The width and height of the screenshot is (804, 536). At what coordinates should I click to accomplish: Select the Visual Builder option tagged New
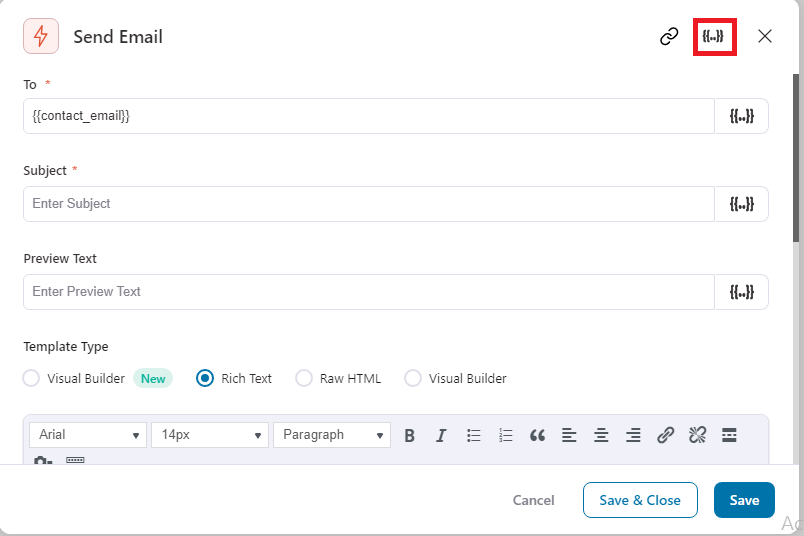(x=31, y=379)
